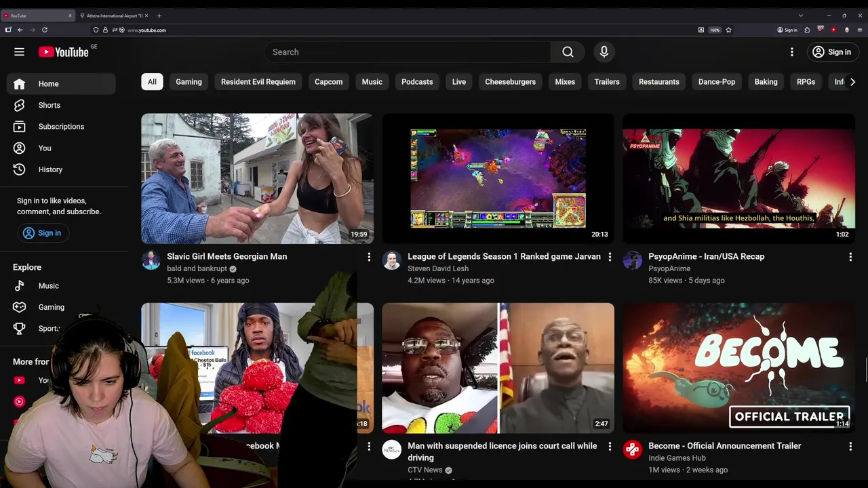Viewport: 868px width, 488px height.
Task: Click the YouTube logo
Action: [63, 52]
